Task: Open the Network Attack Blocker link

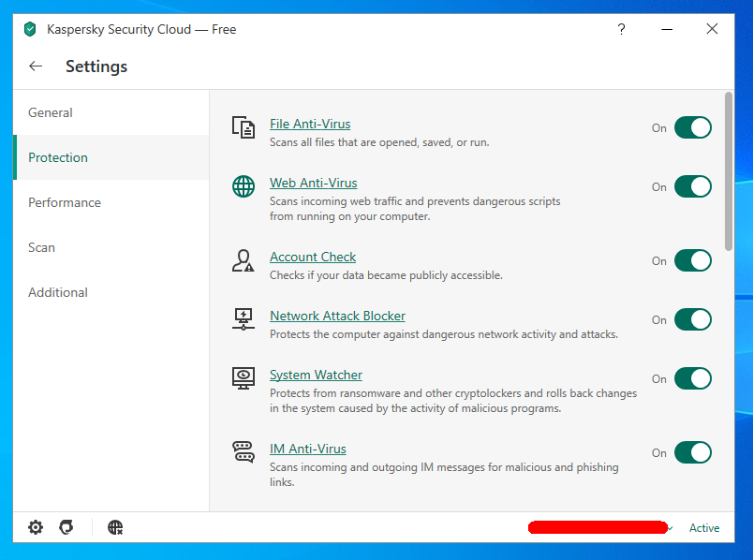Action: [x=337, y=316]
